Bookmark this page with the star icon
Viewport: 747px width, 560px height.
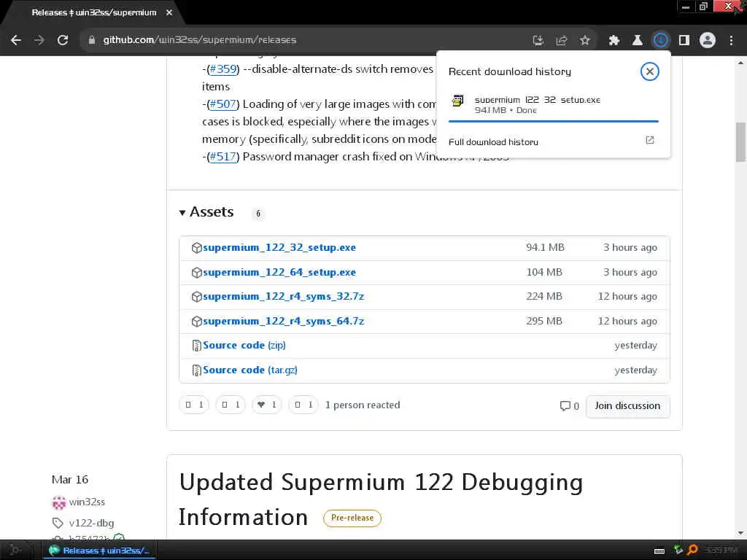pos(585,41)
